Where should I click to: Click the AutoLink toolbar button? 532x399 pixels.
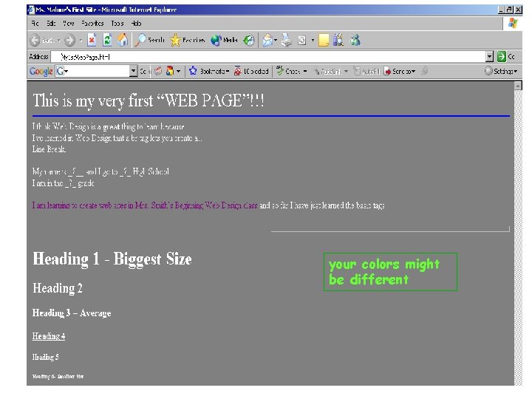(x=327, y=71)
